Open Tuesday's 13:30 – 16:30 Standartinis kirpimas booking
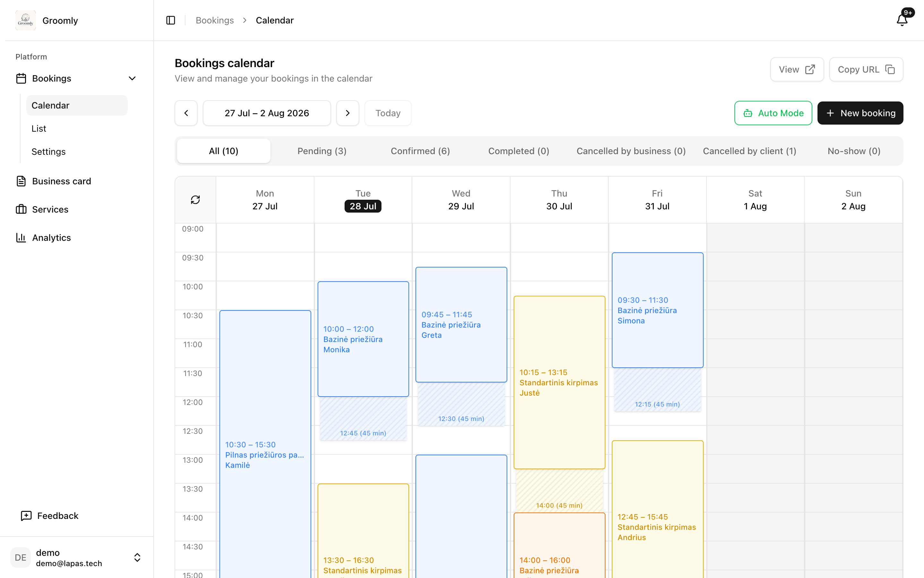This screenshot has height=578, width=924. 363,531
